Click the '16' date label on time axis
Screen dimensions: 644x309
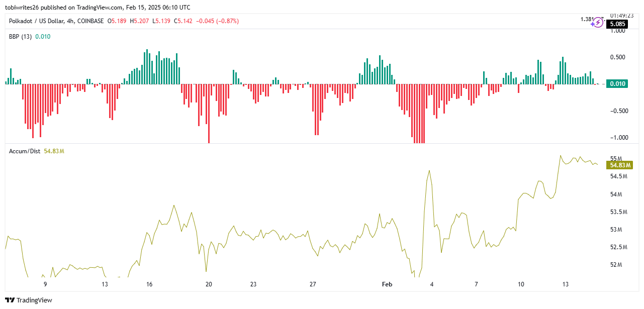(x=149, y=284)
